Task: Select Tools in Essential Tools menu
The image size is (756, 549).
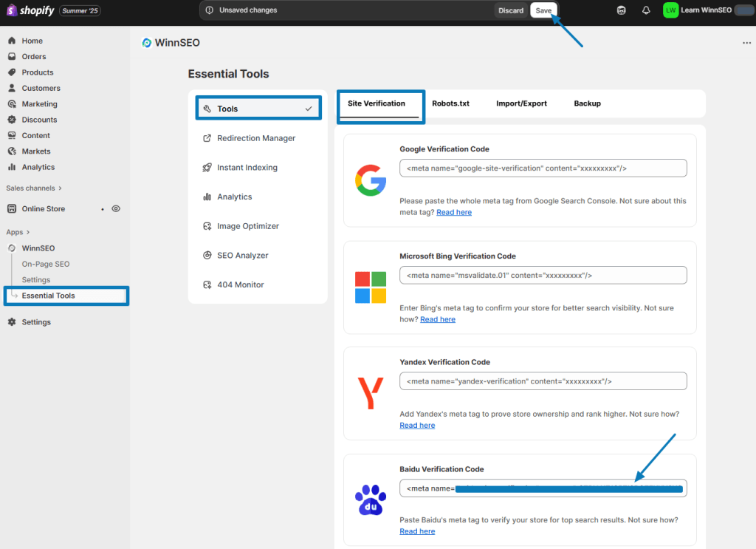Action: (x=258, y=109)
